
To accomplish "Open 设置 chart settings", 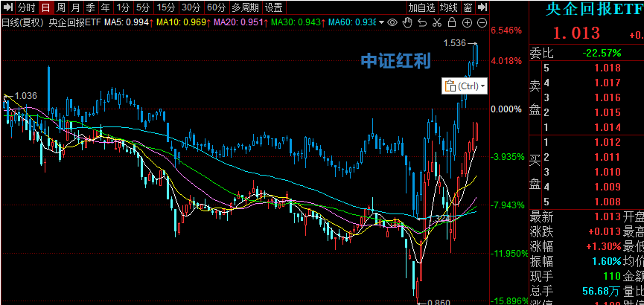I will pyautogui.click(x=274, y=7).
